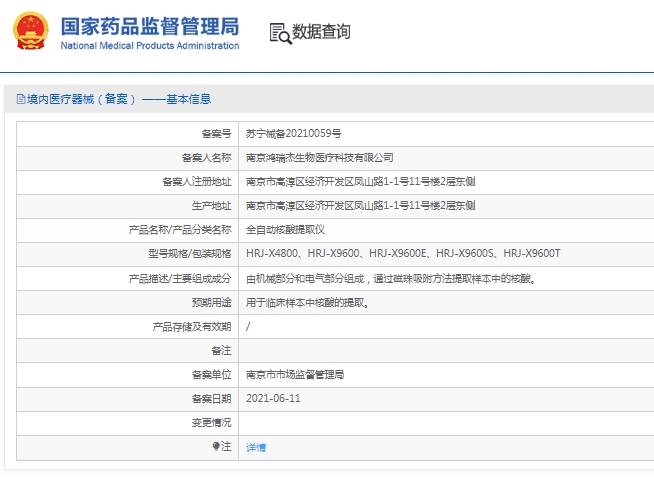Click the 数据查询 heading text

(321, 32)
